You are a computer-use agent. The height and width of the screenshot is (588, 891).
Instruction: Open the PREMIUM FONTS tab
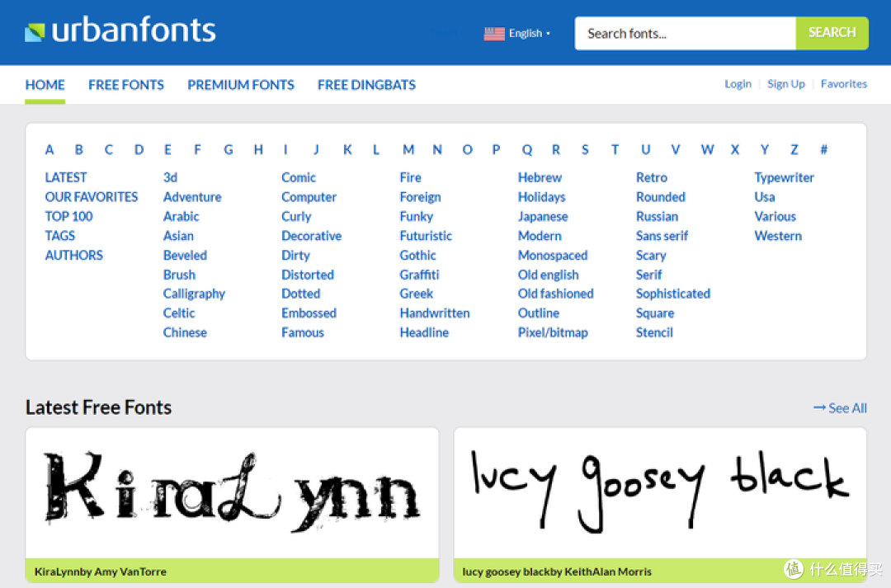[x=241, y=85]
